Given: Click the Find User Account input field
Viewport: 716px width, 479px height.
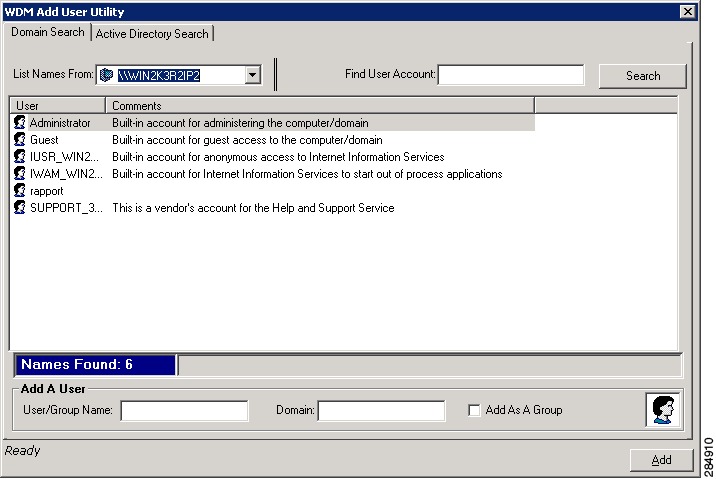Looking at the screenshot, I should [511, 75].
